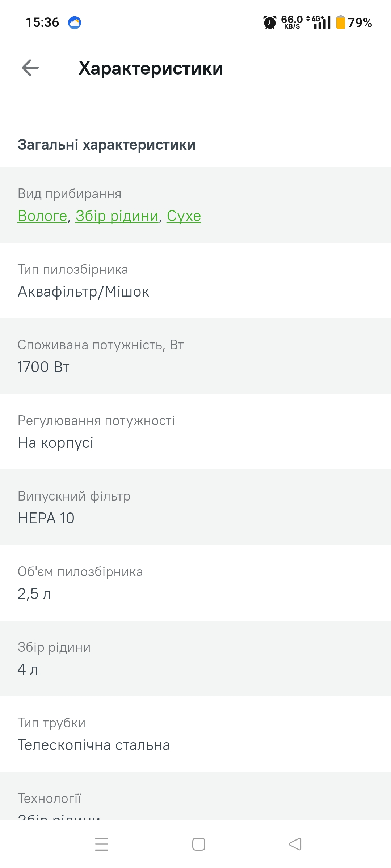Screen dimensions: 391x868
Task: Open the recent apps menu button
Action: click(102, 844)
